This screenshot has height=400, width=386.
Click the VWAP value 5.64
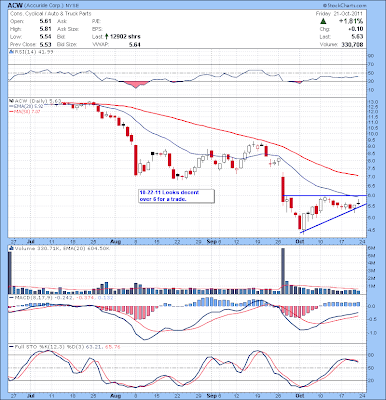pos(135,44)
